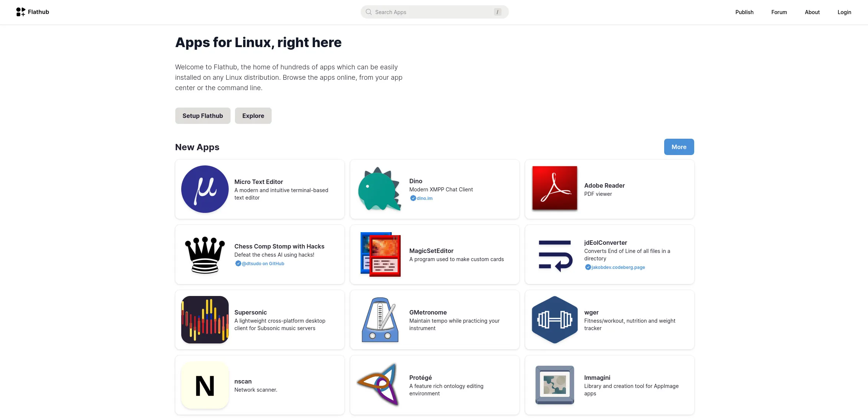Click the Setup Flathub button
Image resolution: width=868 pixels, height=418 pixels.
click(203, 115)
